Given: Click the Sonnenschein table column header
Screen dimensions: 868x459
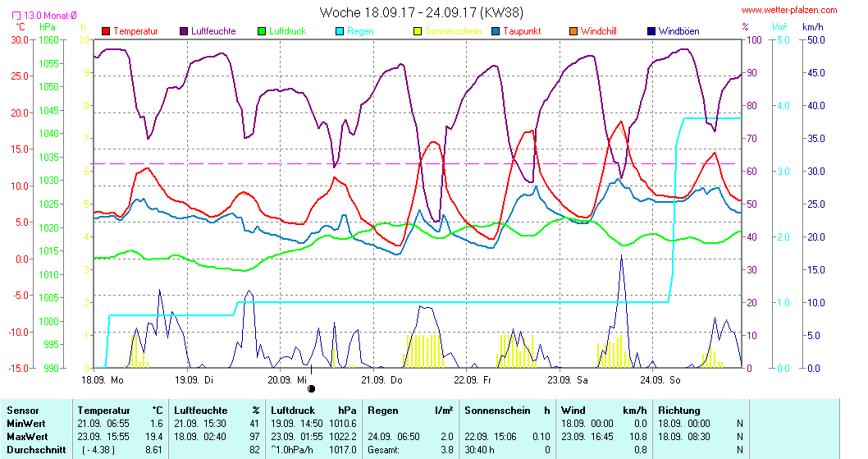Looking at the screenshot, I should 497,411.
